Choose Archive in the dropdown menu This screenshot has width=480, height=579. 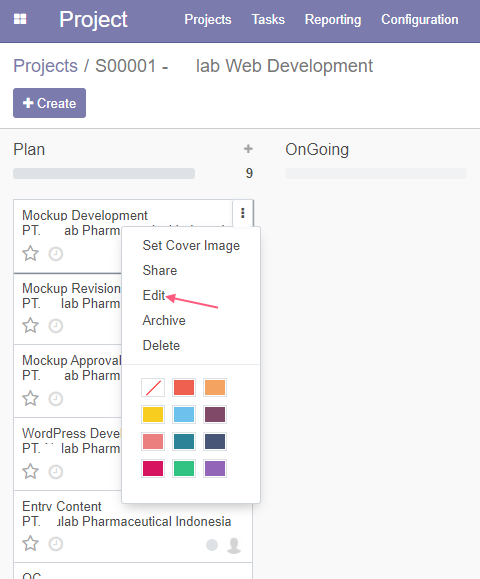pos(164,321)
